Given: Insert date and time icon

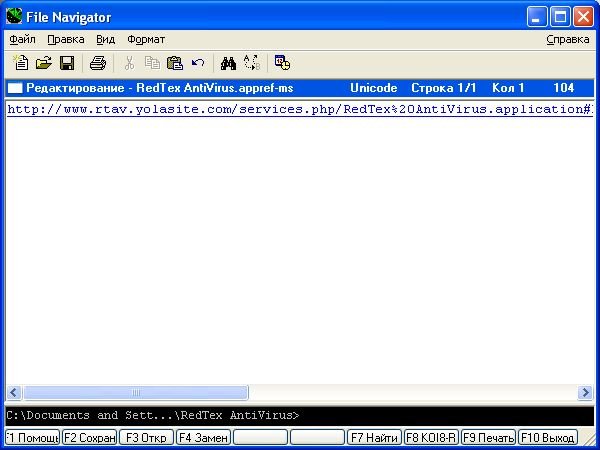Looking at the screenshot, I should (x=282, y=63).
